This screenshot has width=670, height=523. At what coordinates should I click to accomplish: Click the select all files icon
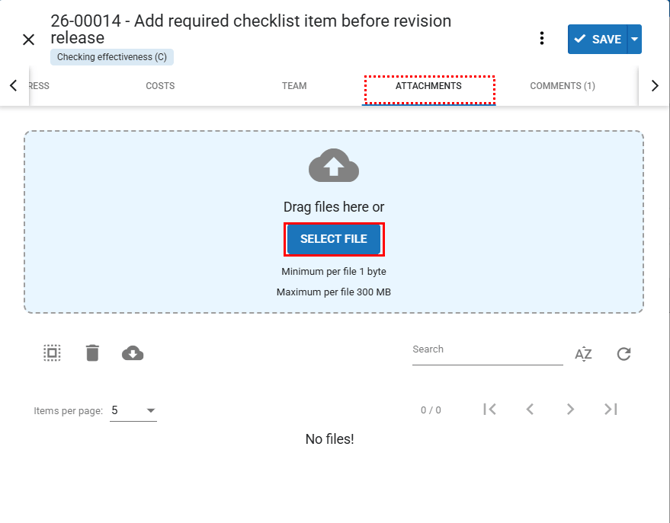pyautogui.click(x=52, y=353)
